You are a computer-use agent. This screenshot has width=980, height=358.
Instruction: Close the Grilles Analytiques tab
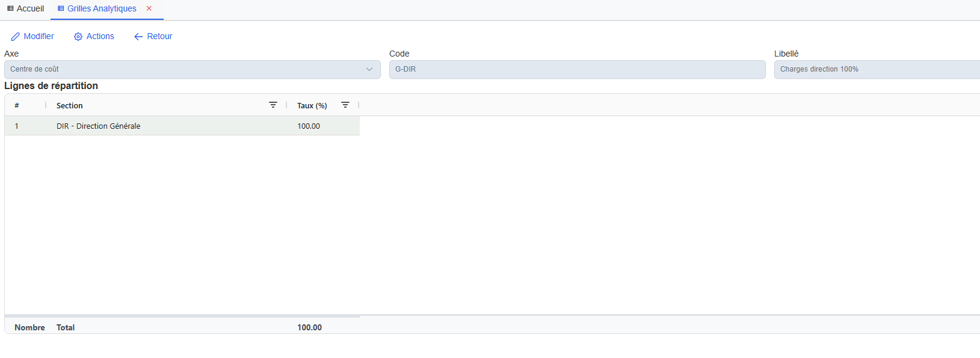coord(149,8)
